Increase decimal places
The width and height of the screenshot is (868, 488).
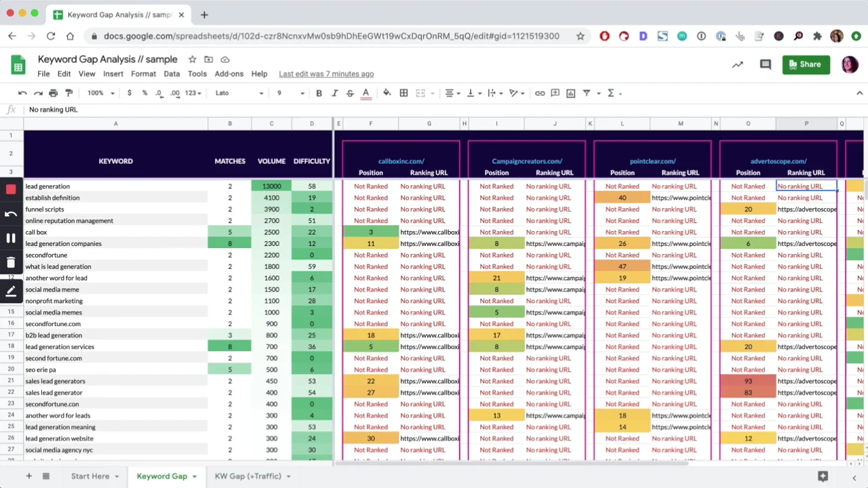click(x=175, y=93)
